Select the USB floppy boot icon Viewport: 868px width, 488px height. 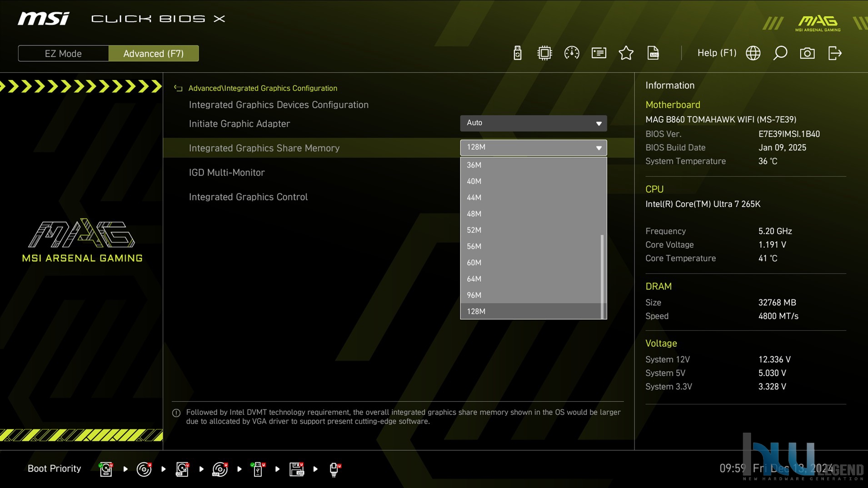[296, 469]
